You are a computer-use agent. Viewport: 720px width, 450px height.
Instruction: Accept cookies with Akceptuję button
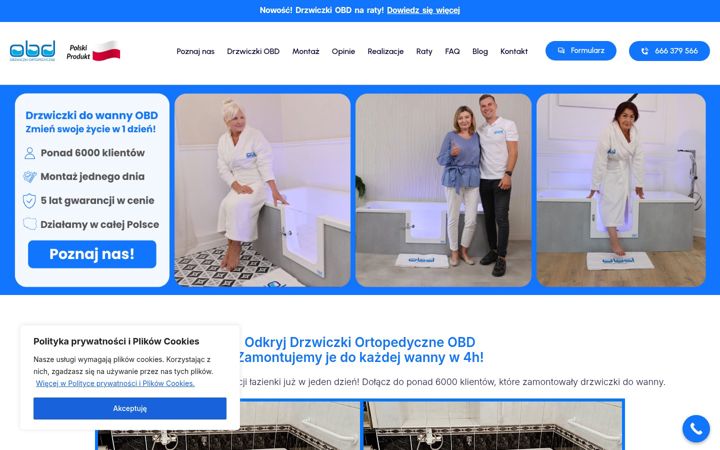(x=130, y=408)
